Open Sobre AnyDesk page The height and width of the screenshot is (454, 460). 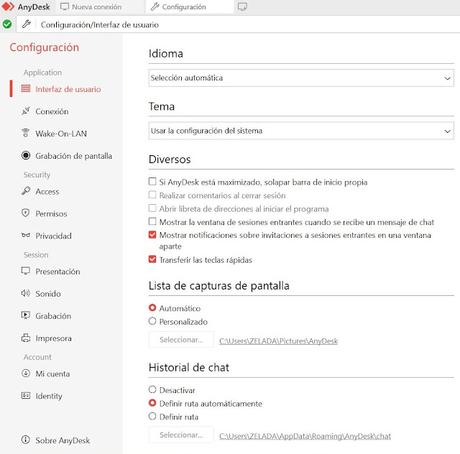tap(62, 440)
